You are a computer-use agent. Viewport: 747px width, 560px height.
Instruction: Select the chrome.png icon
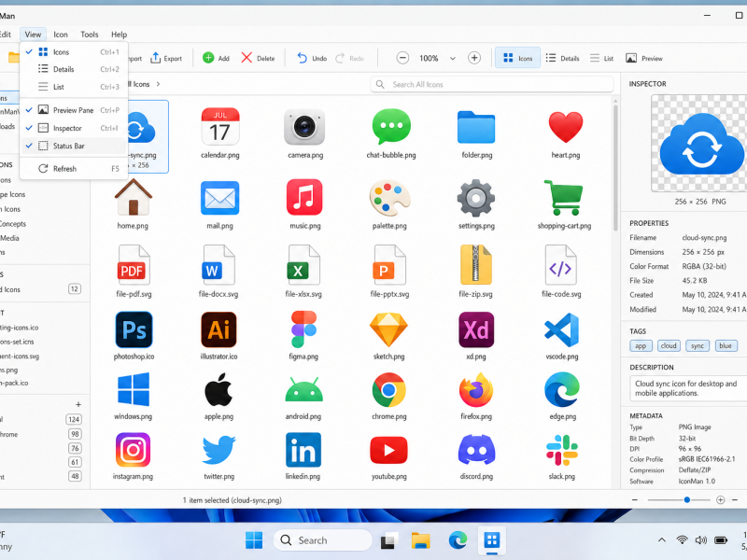coord(389,396)
